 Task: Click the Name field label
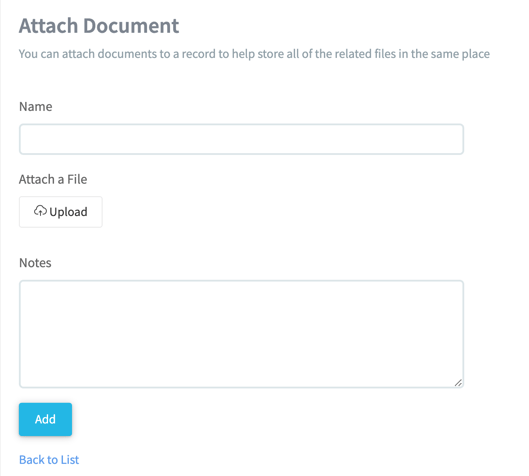tap(36, 107)
